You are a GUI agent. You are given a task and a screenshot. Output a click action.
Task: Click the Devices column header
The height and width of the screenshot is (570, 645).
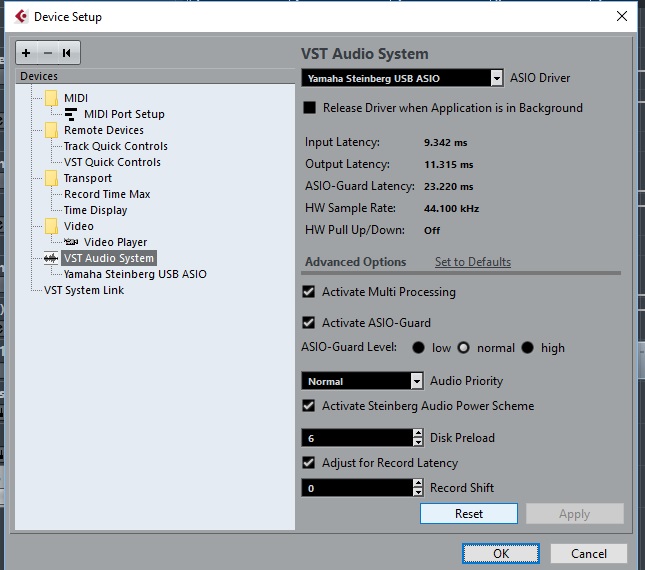click(155, 76)
